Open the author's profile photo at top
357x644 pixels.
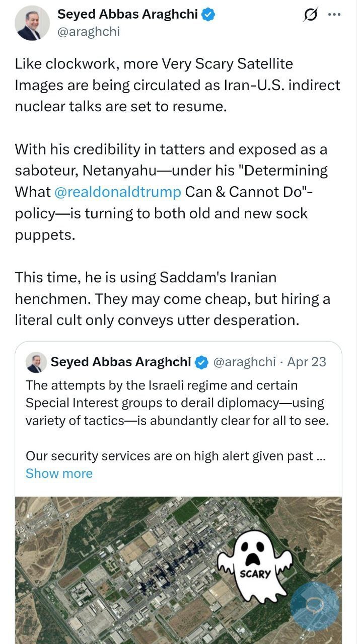pos(32,23)
